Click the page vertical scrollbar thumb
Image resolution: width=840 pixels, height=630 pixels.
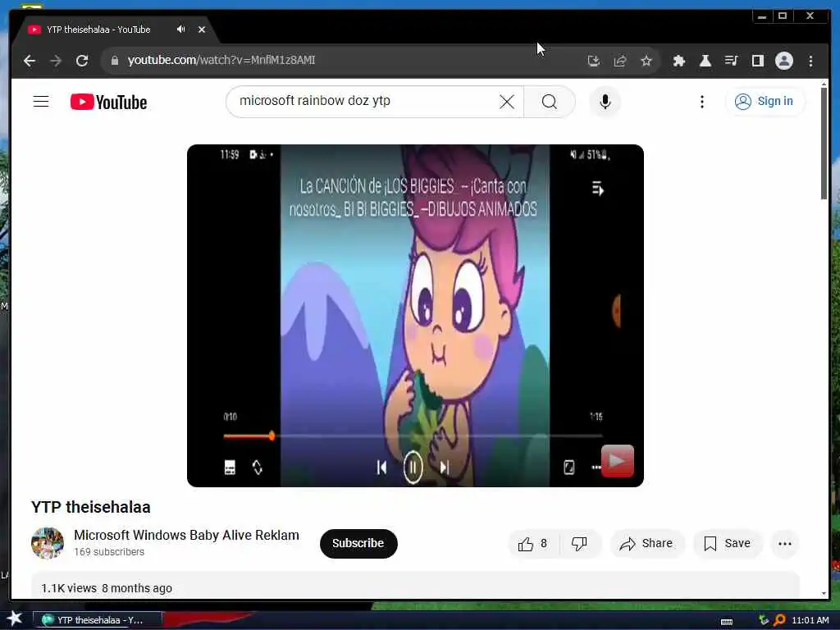coord(824,144)
